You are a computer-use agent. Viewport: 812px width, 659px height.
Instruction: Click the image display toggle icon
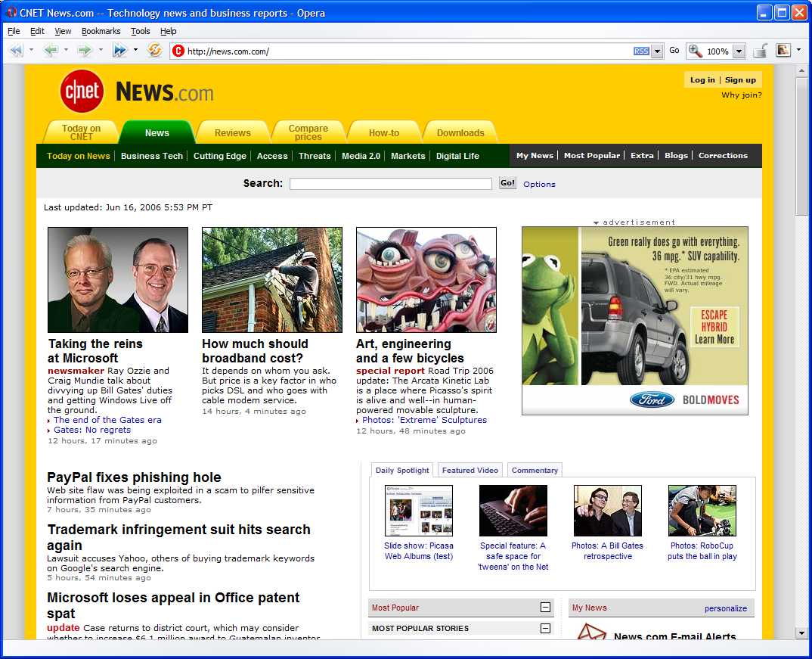point(783,50)
